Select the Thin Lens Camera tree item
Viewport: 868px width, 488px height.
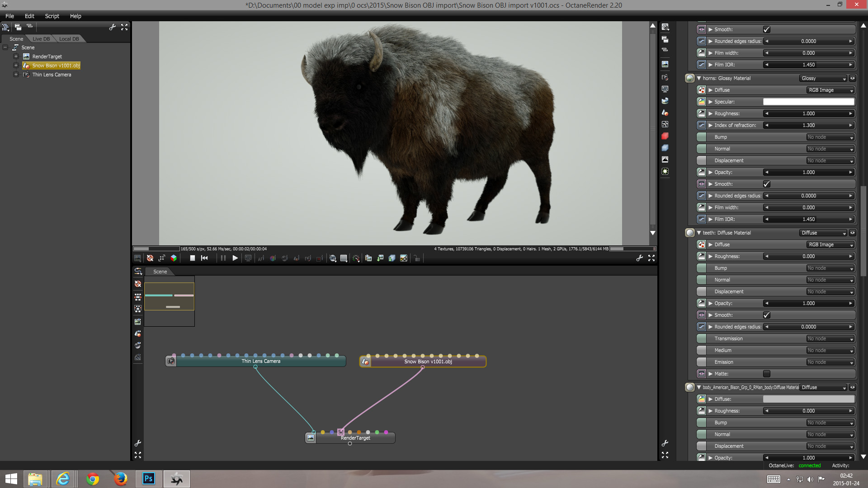pyautogui.click(x=52, y=75)
